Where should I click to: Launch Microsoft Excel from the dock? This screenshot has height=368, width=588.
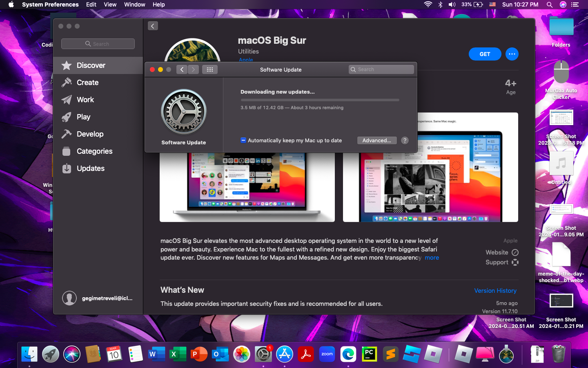[x=178, y=354]
